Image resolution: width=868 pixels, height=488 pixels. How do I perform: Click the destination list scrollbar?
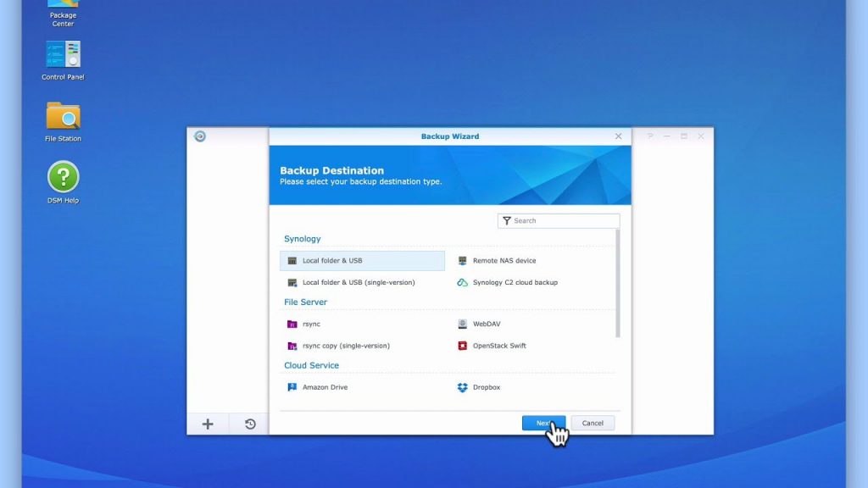[618, 283]
